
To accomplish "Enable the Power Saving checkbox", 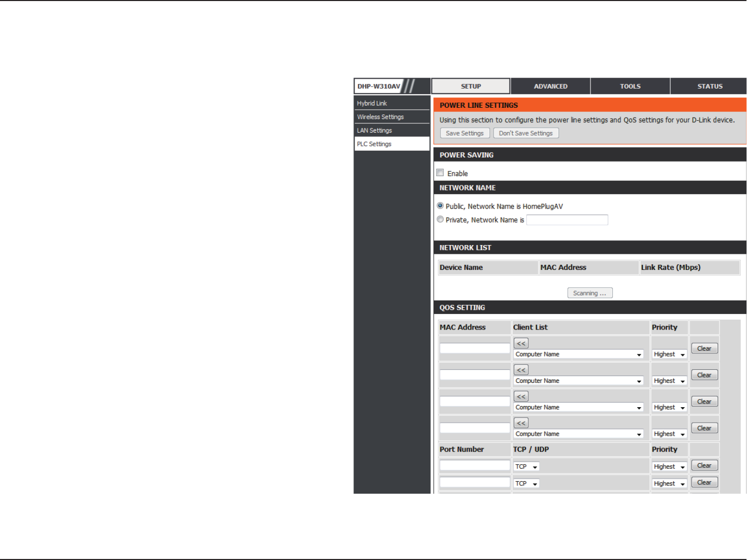I will (x=440, y=173).
